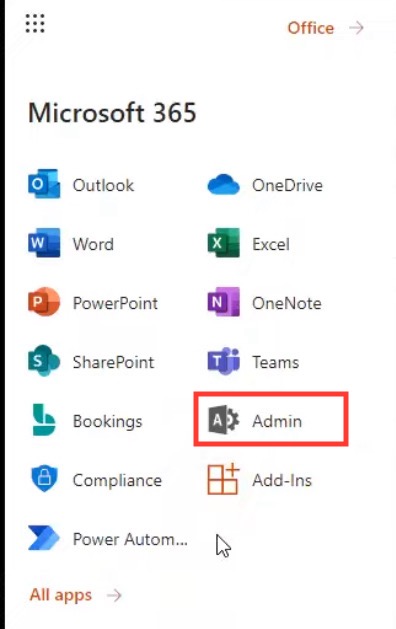The image size is (396, 629).
Task: Click the Add-Ins squares icon
Action: point(223,479)
